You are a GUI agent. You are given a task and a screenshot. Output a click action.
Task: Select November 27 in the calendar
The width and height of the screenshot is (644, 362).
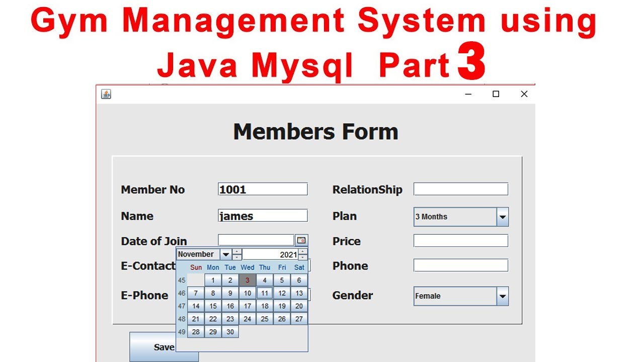click(299, 319)
